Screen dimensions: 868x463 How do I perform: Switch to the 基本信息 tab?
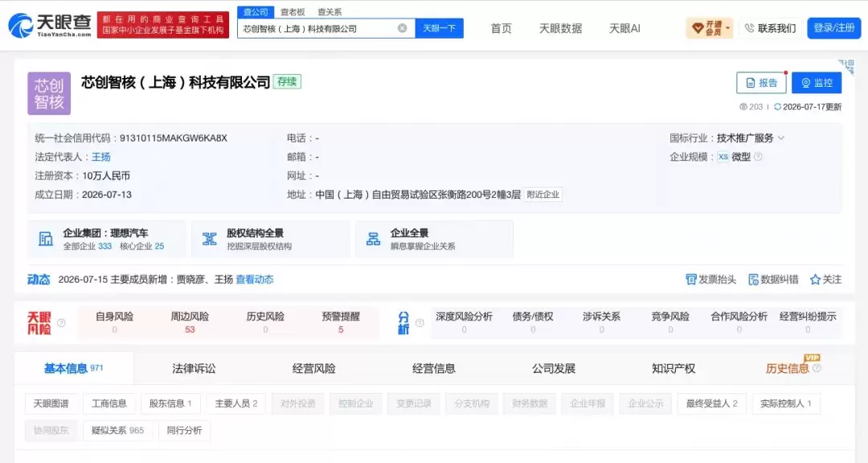point(74,368)
